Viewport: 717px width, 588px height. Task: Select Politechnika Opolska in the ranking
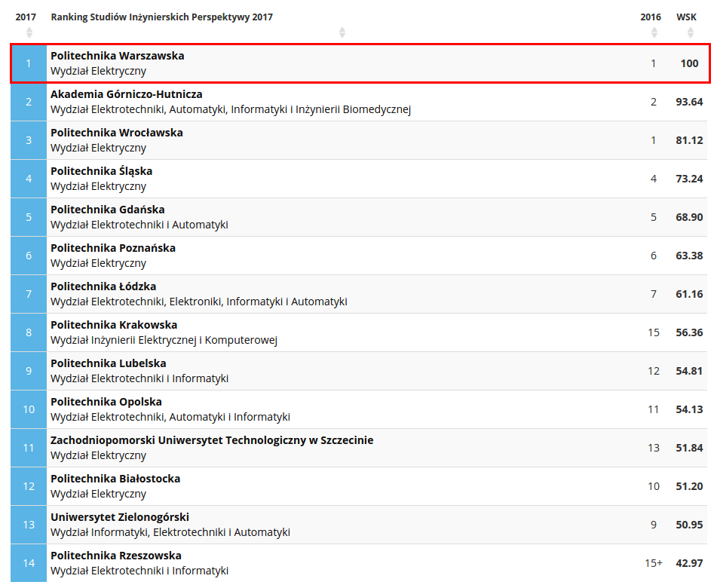106,402
